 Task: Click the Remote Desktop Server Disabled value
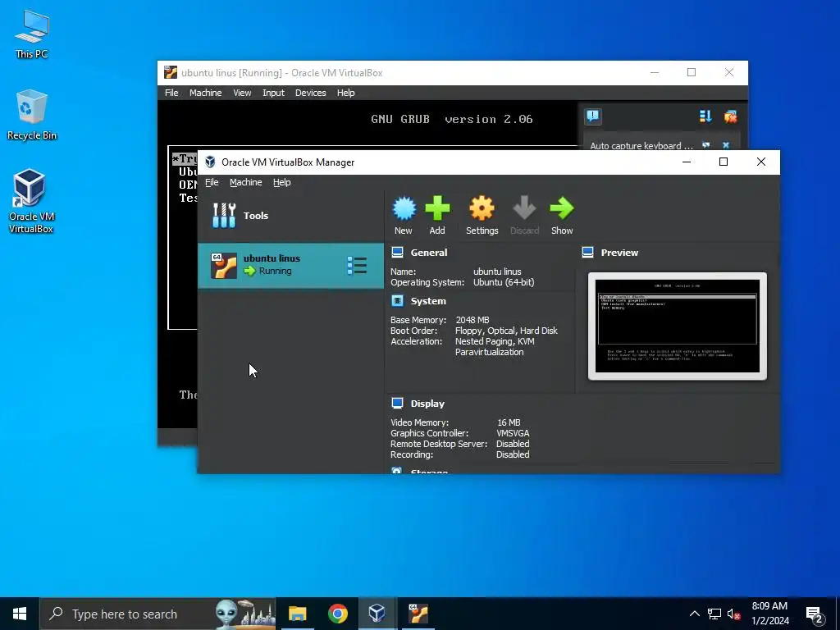coord(513,444)
